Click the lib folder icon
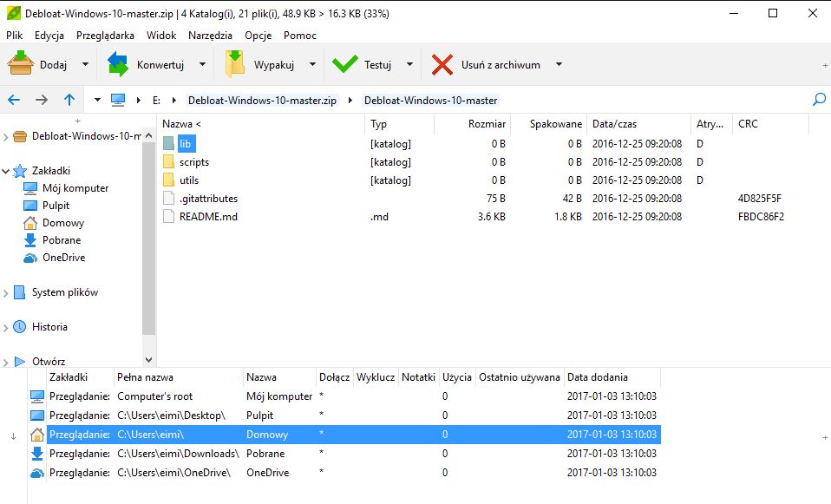The image size is (831, 504). point(168,144)
